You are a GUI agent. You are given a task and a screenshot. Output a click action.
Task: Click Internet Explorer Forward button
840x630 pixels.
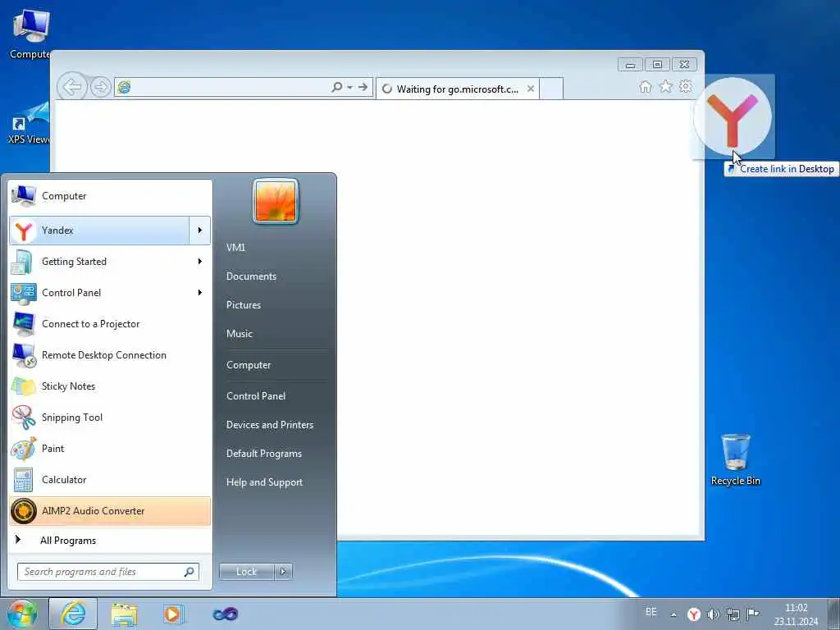[x=100, y=87]
